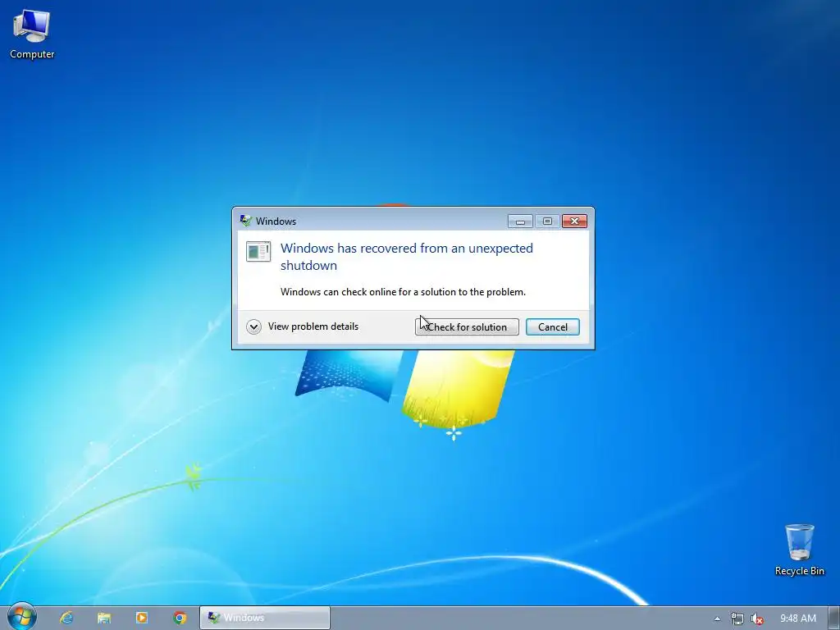The image size is (840, 630).
Task: Open Windows Explorer folder icon in taskbar
Action: click(x=104, y=618)
